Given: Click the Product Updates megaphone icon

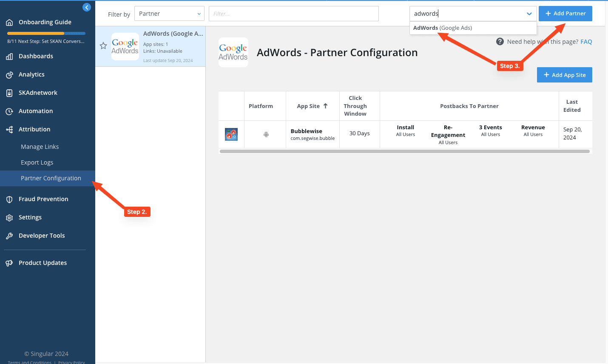Looking at the screenshot, I should tap(9, 263).
